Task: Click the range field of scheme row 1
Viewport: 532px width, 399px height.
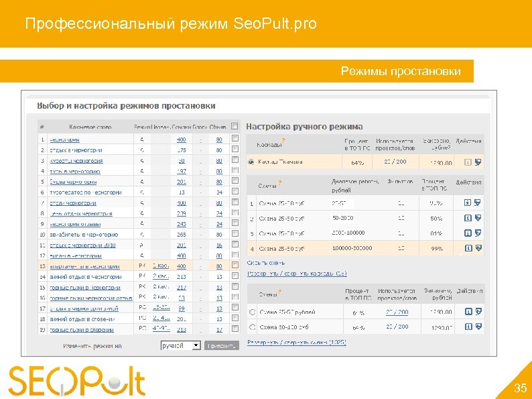Action: 341,203
